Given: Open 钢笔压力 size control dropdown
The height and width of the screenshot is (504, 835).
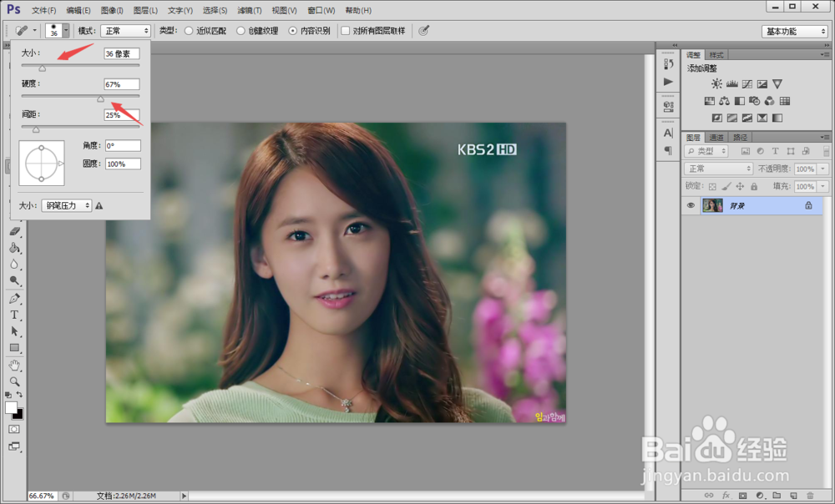Looking at the screenshot, I should click(x=67, y=205).
